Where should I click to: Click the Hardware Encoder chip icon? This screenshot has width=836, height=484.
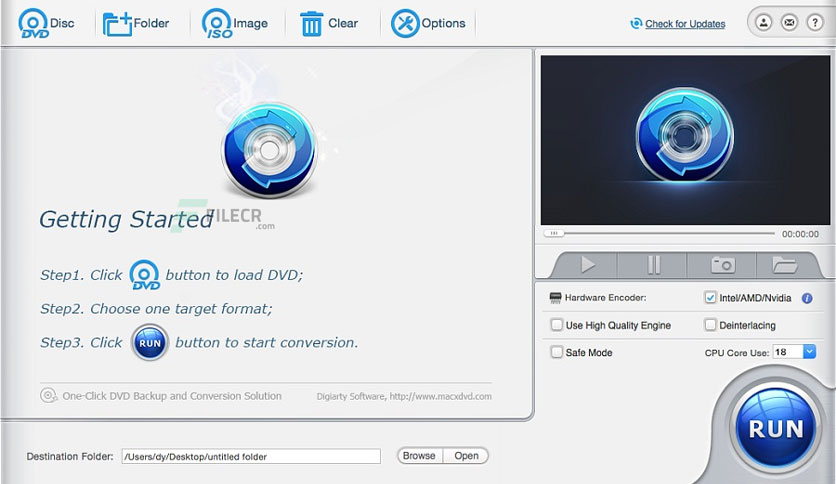[555, 297]
